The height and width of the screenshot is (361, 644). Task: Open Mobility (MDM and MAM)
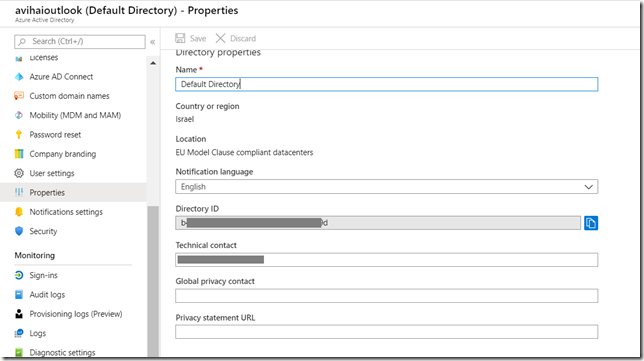click(x=75, y=115)
